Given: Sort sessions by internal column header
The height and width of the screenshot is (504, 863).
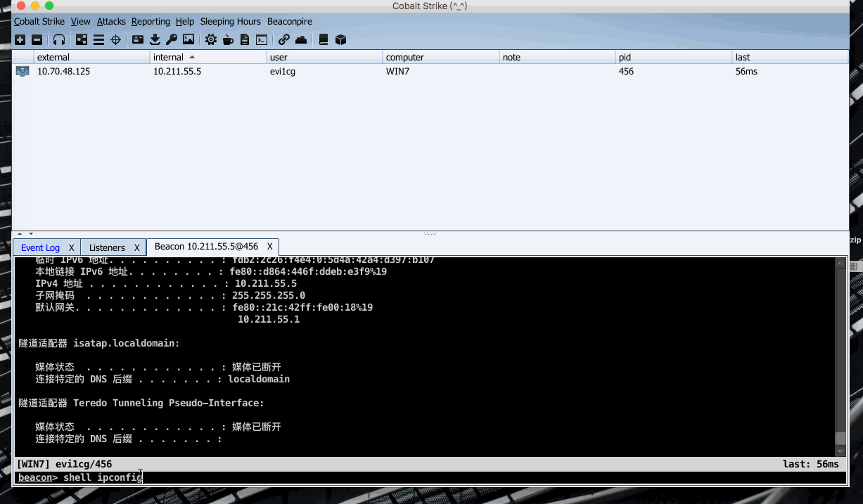Looking at the screenshot, I should (208, 57).
